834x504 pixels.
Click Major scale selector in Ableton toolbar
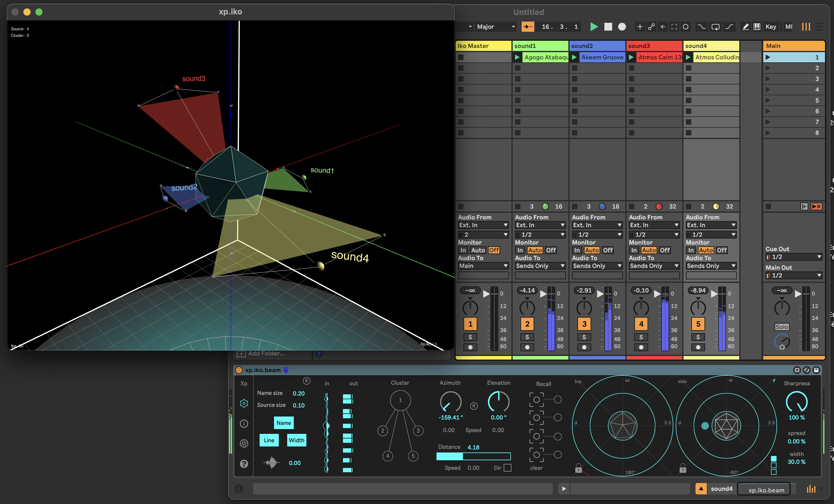pos(496,27)
